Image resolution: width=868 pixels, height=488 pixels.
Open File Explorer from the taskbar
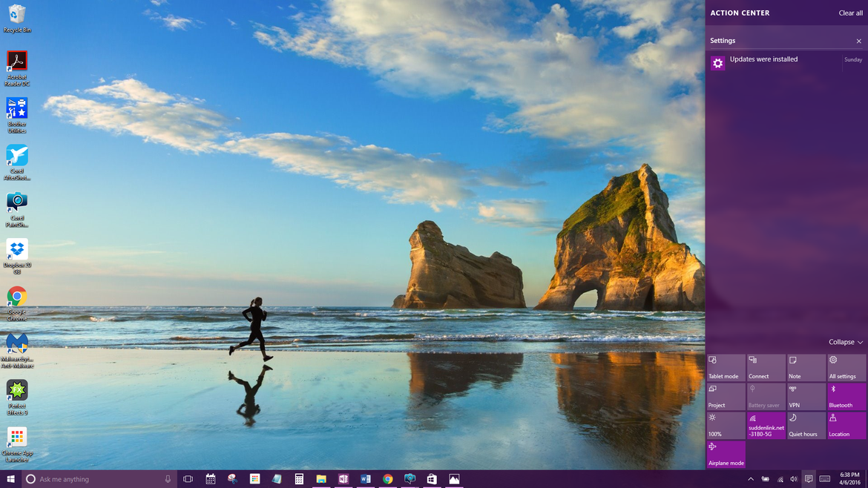pyautogui.click(x=320, y=478)
